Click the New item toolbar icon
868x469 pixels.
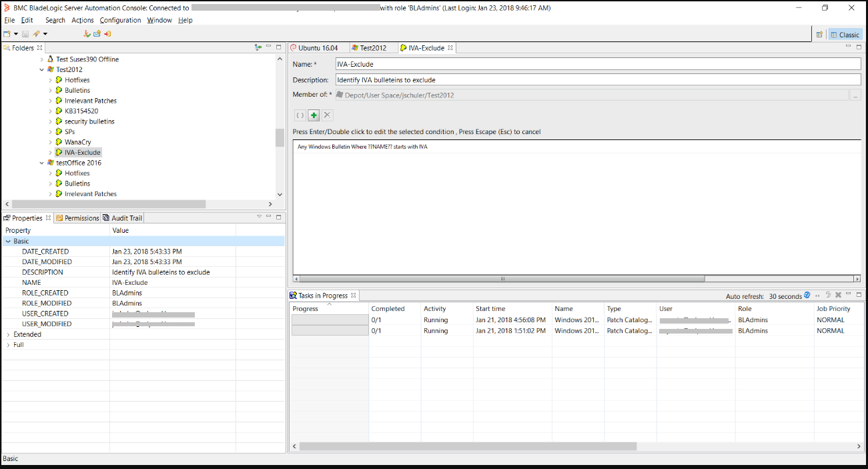[x=7, y=34]
